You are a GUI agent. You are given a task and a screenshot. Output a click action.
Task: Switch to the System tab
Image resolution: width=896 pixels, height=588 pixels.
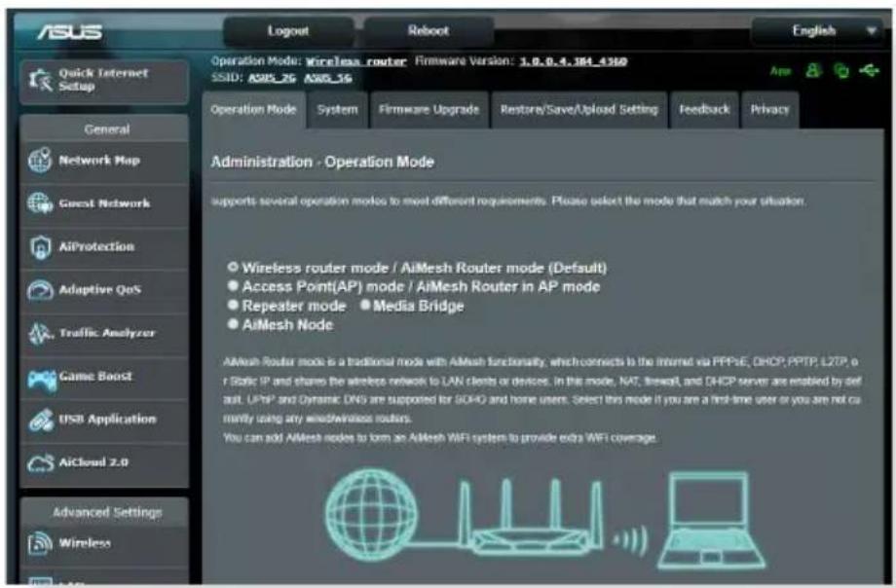[337, 110]
